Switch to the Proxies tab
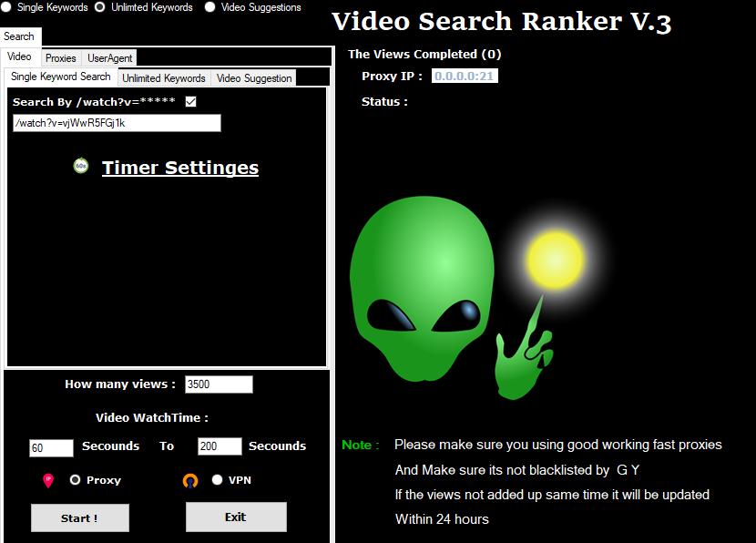The image size is (756, 543). coord(61,58)
